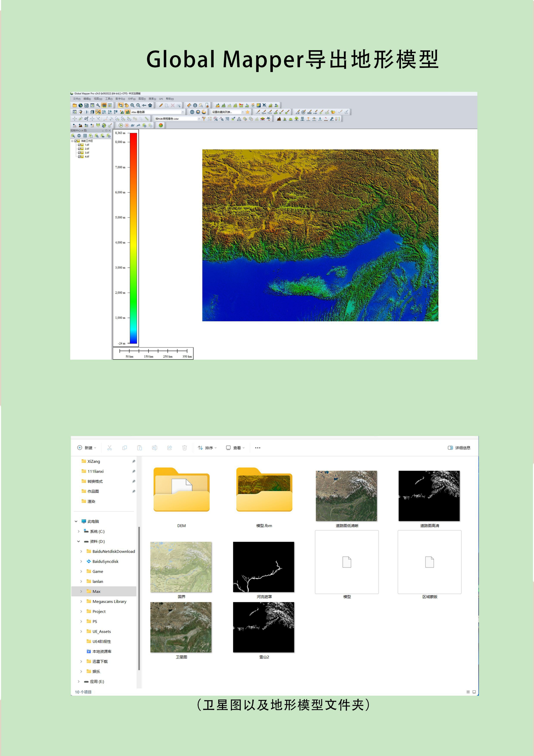Click the Home full-view icon
The width and height of the screenshot is (534, 756).
(150, 105)
